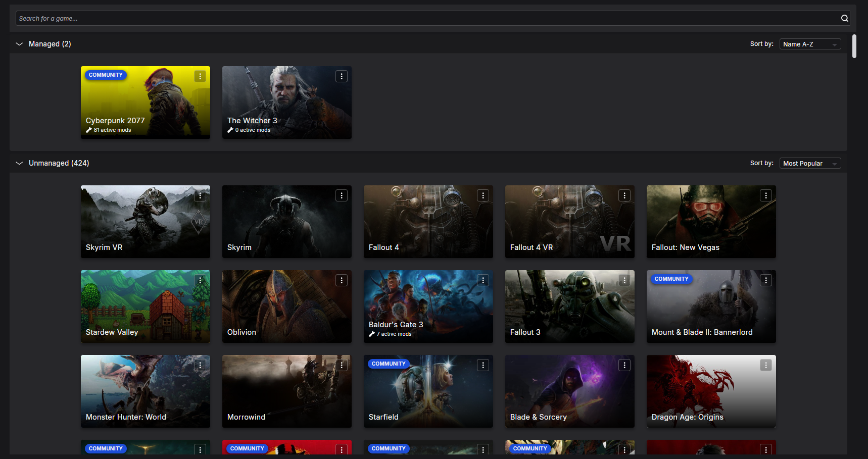Click Community badge on Starfield card
The height and width of the screenshot is (459, 868).
tap(389, 364)
